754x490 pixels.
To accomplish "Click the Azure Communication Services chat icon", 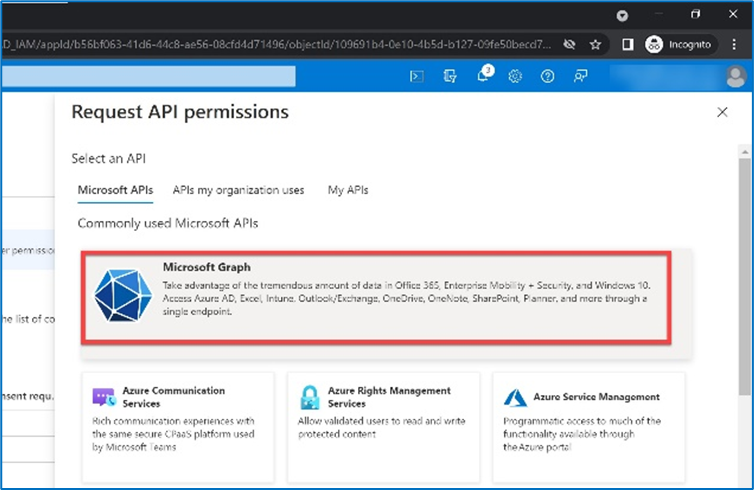I will tap(104, 397).
